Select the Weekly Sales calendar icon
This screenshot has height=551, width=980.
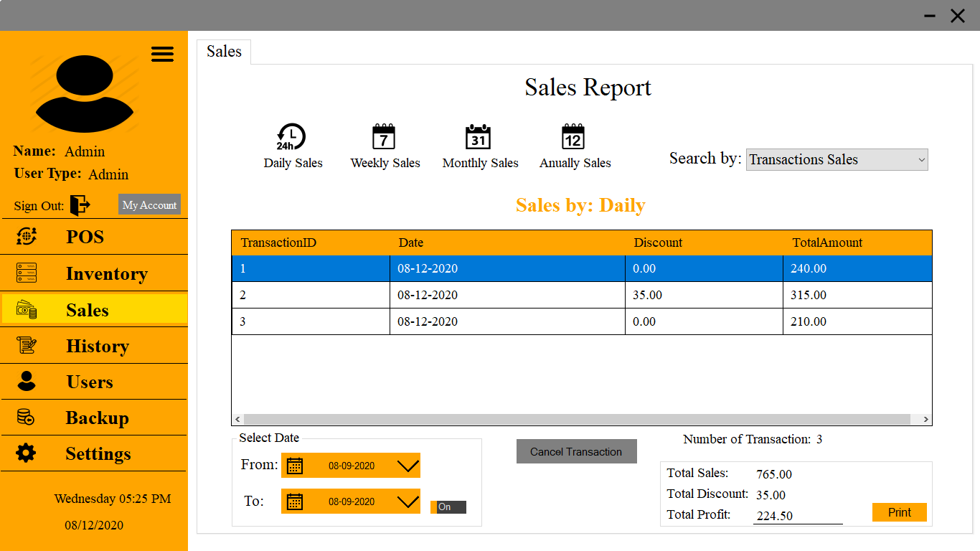click(x=385, y=136)
